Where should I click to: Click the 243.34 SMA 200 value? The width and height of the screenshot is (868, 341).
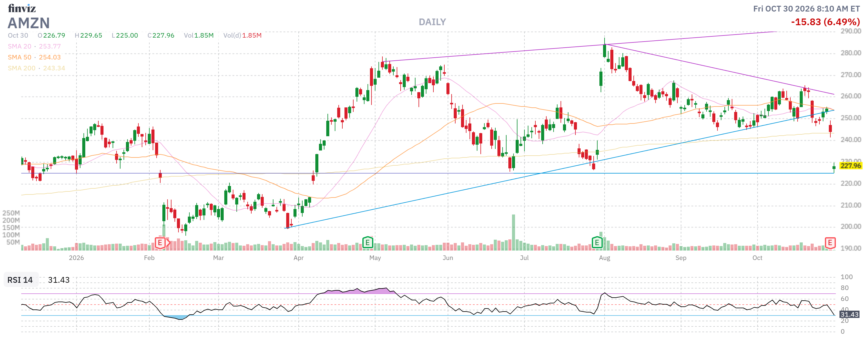54,68
